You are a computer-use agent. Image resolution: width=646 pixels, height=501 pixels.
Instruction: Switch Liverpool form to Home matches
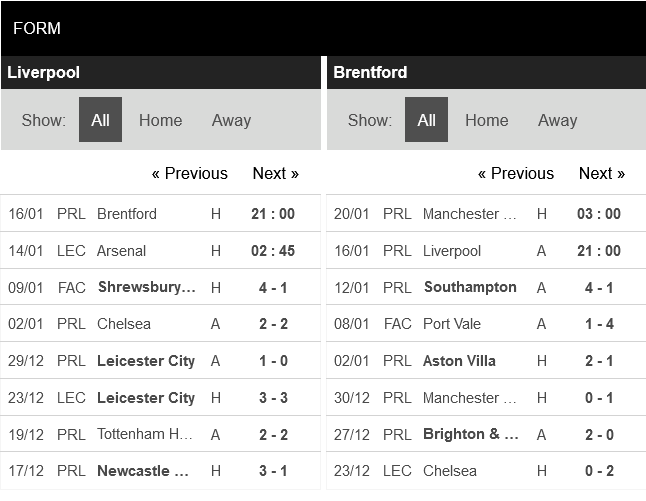(160, 120)
